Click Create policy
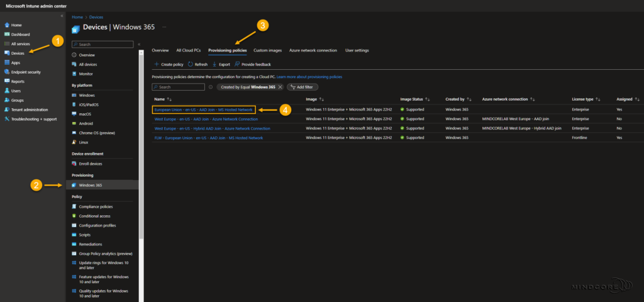Screen dimensions: 644x302 click(169, 65)
